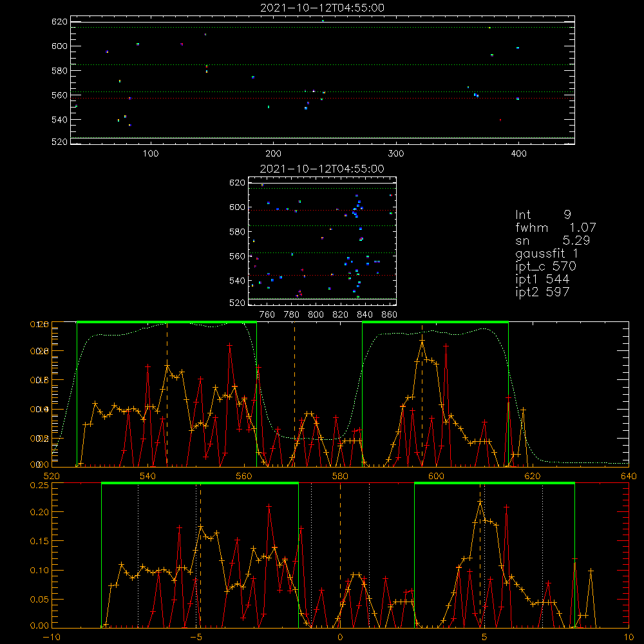Click y-axis label 600 on middle plot

(x=237, y=207)
